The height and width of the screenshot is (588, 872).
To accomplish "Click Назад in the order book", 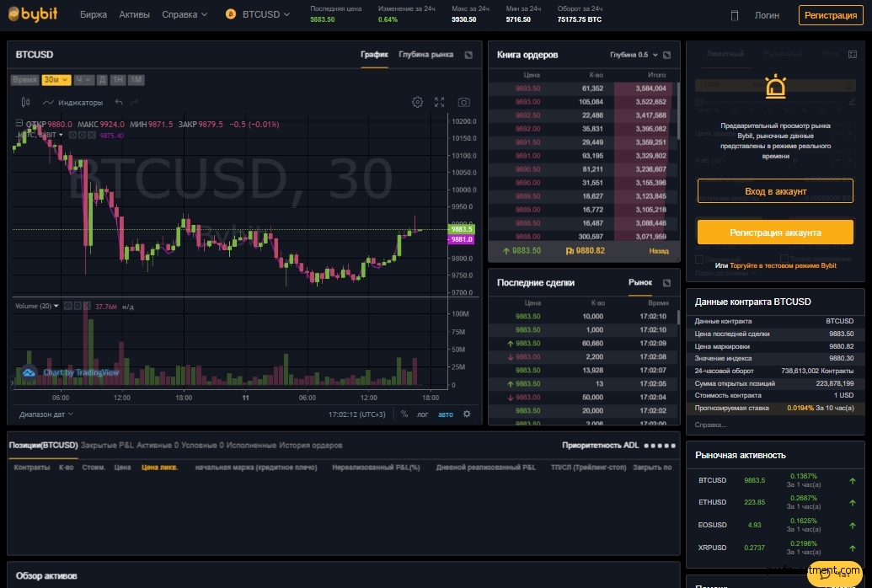I will 659,251.
